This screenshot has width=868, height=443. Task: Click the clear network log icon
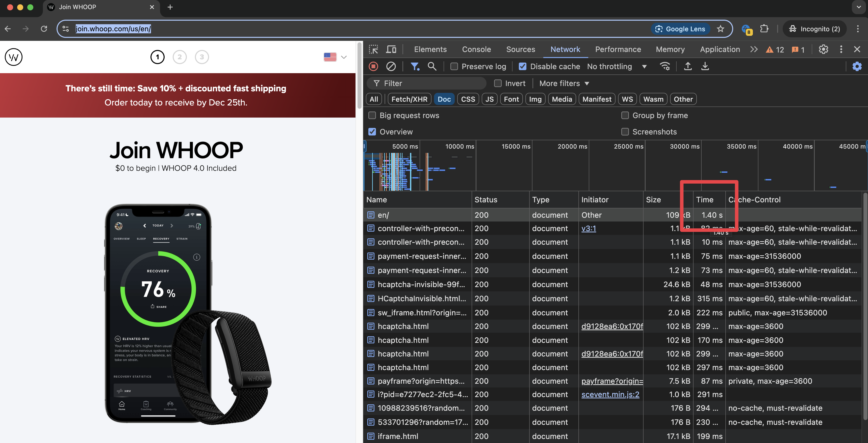(391, 66)
